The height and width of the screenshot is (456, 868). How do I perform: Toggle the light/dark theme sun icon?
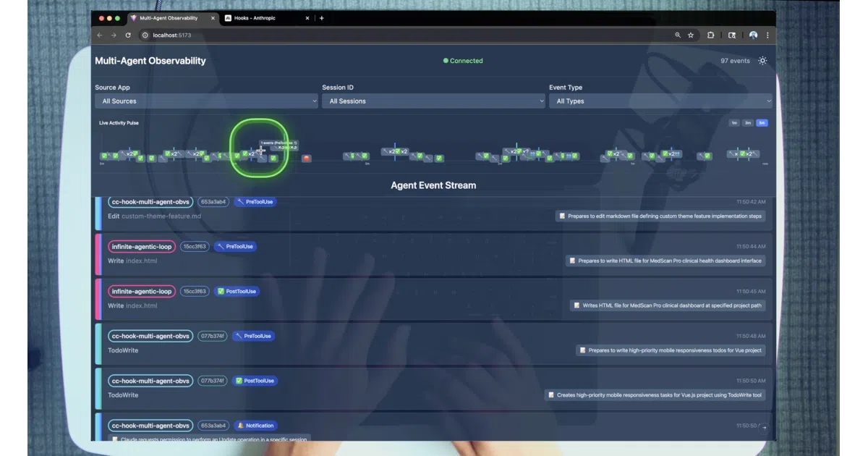coord(762,61)
